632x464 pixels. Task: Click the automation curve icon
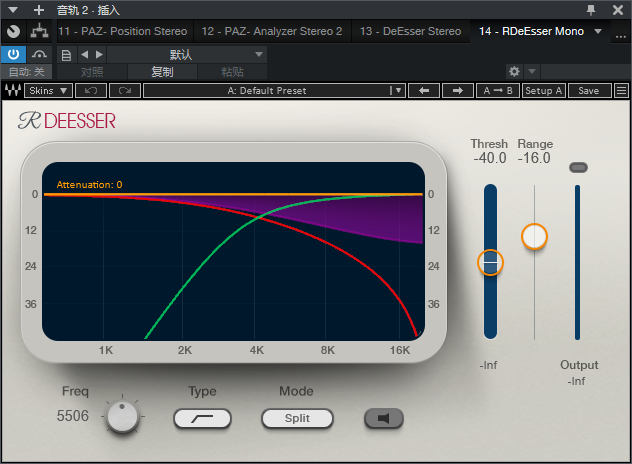click(39, 54)
